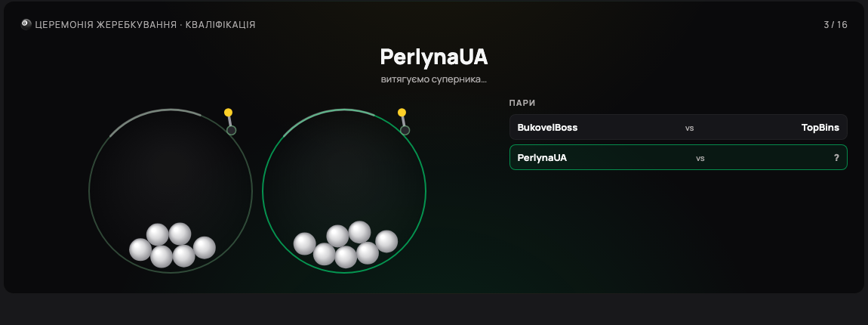The width and height of the screenshot is (868, 325).
Task: Click the TopBins team name
Action: [x=820, y=128]
